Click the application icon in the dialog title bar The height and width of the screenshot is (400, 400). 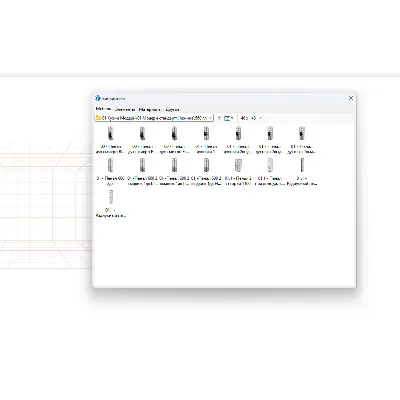pyautogui.click(x=98, y=98)
